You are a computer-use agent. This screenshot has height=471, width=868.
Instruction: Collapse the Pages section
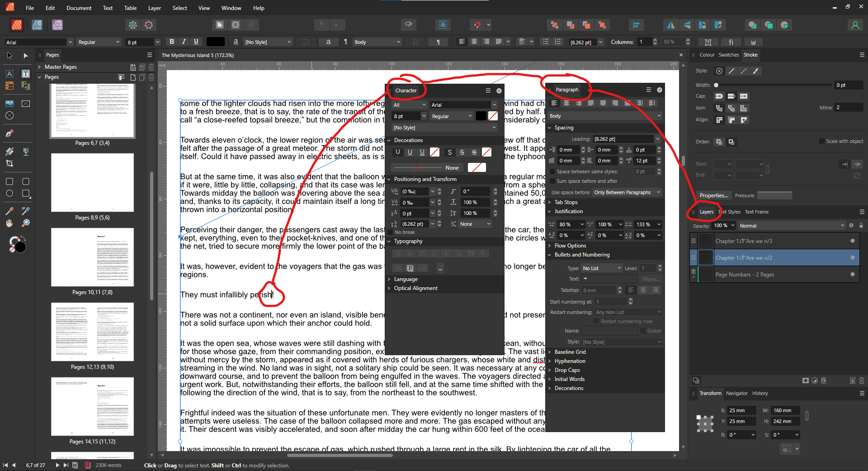coord(40,77)
